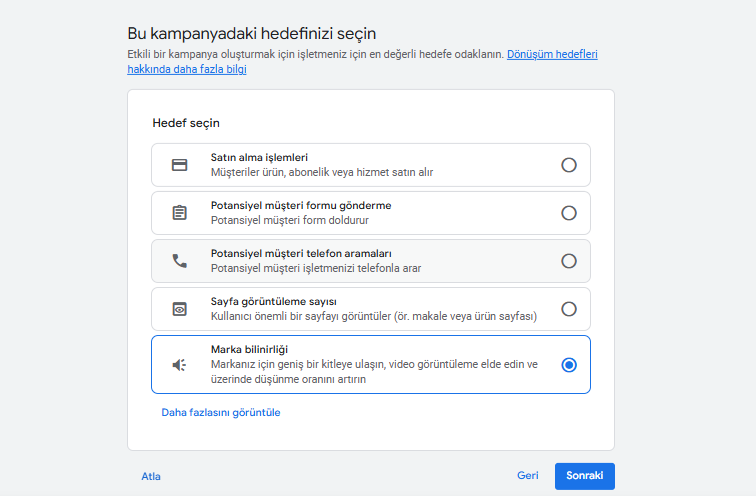Go back with the Geri button
The height and width of the screenshot is (496, 756).
pos(527,476)
